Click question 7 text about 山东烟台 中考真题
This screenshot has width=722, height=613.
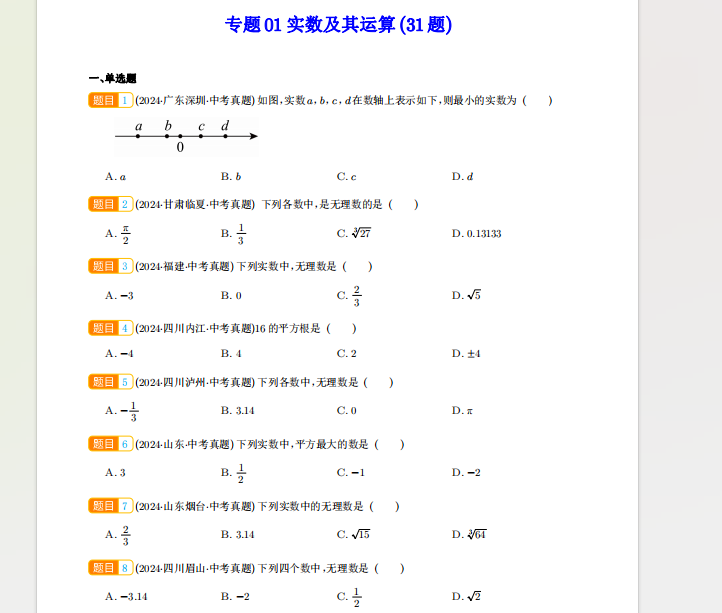(x=268, y=506)
